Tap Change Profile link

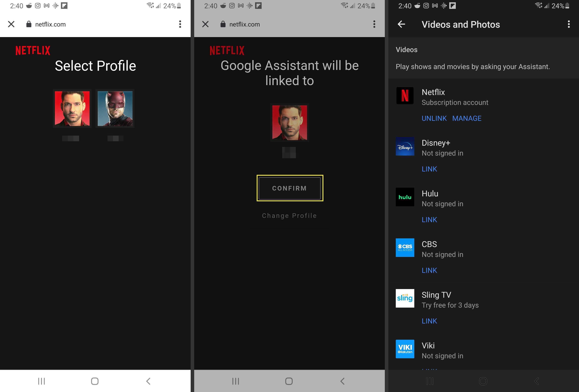(x=289, y=216)
